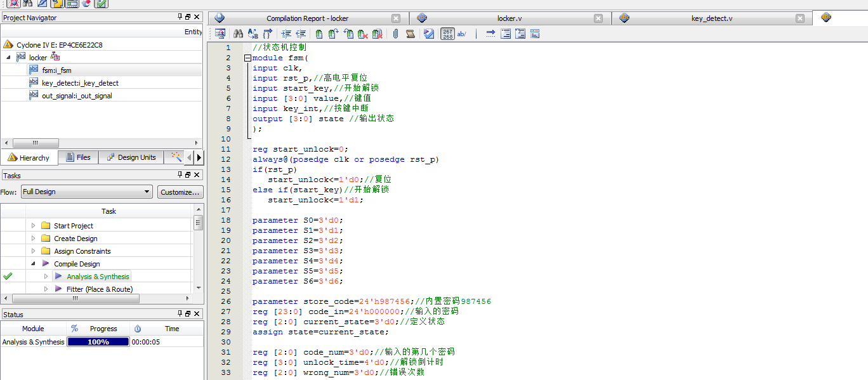Click the paperclip insert file icon
868x380 pixels.
(x=395, y=34)
